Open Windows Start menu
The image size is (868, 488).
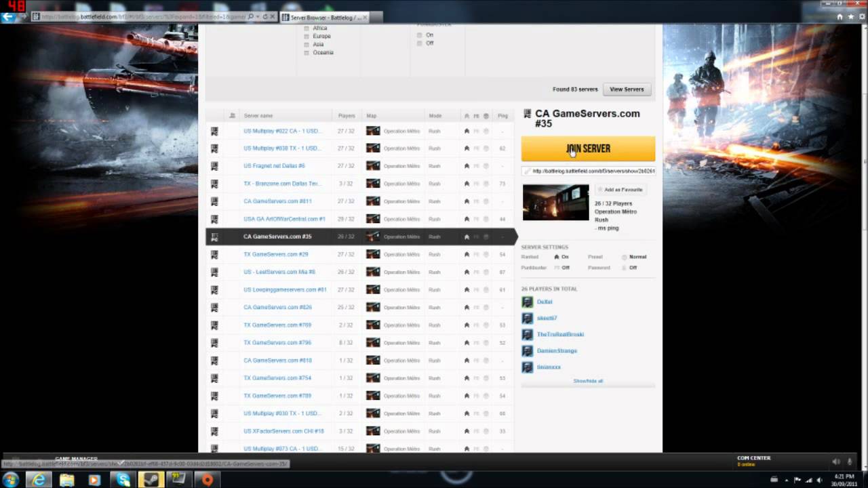[11, 479]
